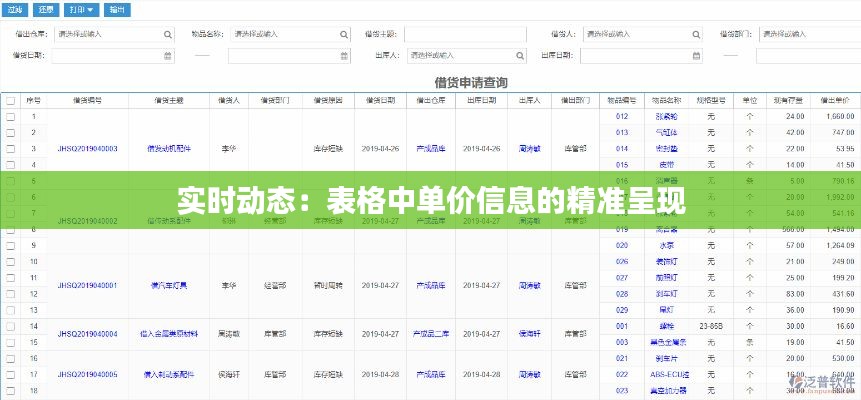
Task: Click item code link 029
Action: (x=621, y=310)
